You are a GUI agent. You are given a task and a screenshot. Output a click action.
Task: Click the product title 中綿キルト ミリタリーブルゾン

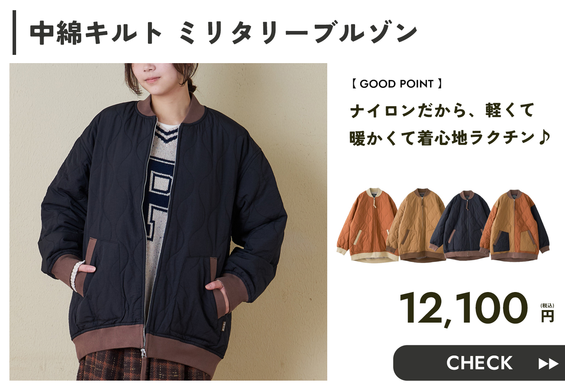(223, 32)
